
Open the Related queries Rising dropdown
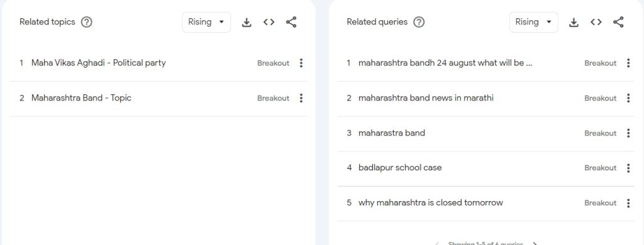[x=533, y=22]
